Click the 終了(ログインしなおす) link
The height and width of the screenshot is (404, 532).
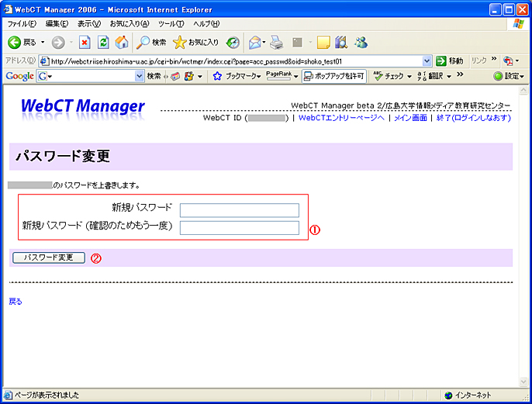pos(474,118)
